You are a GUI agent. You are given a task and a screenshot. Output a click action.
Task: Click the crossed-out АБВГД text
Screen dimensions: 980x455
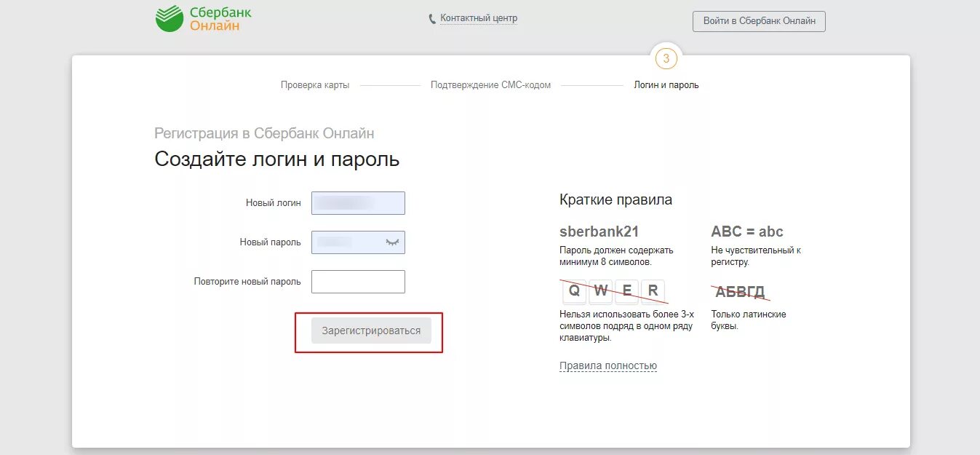740,292
